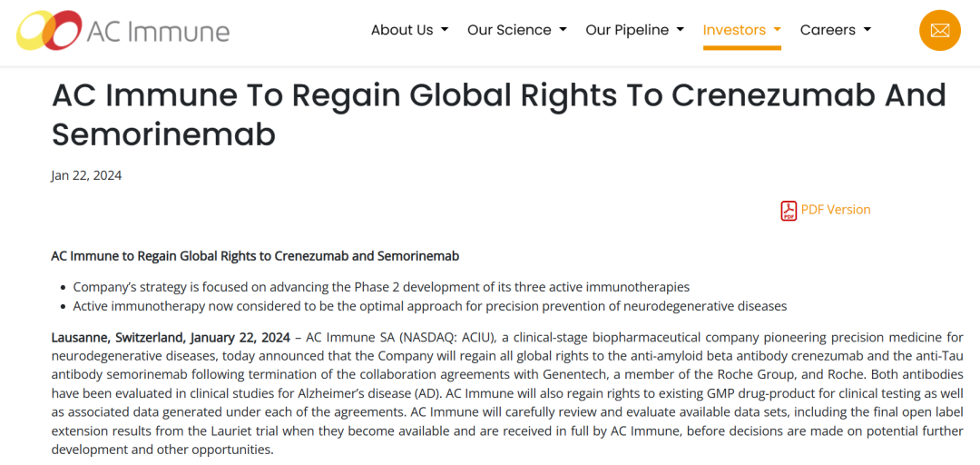Expand the Our Pipeline dropdown arrow
980x465 pixels.
[680, 30]
